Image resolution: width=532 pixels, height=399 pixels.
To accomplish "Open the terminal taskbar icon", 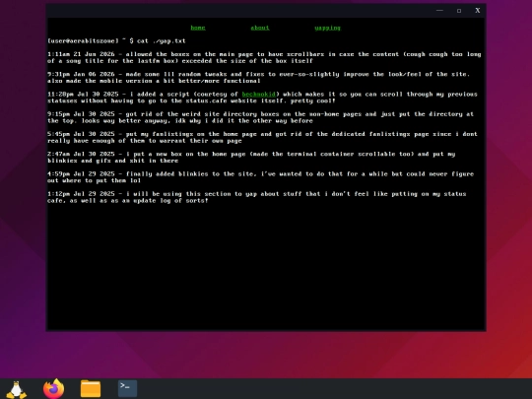I will [x=127, y=388].
